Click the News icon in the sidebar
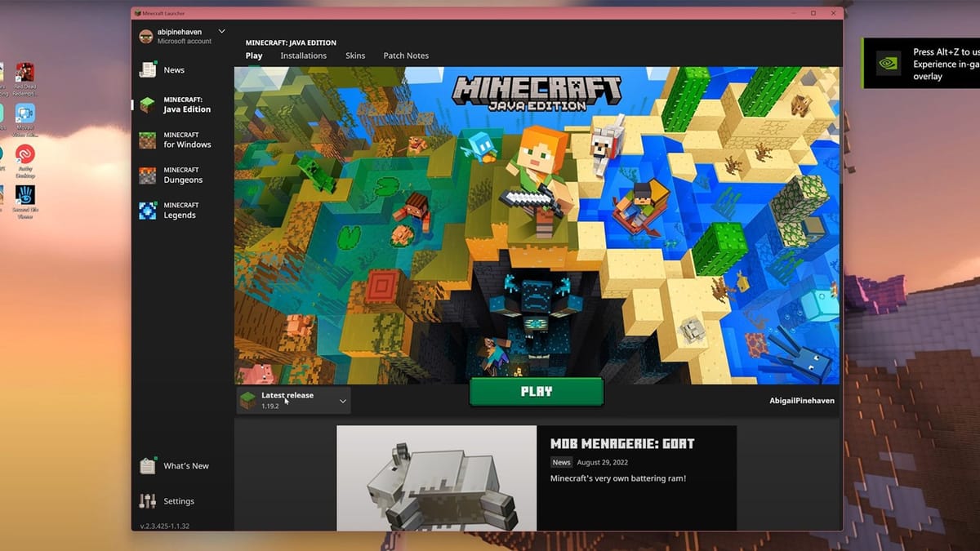The height and width of the screenshot is (551, 980). click(x=148, y=70)
